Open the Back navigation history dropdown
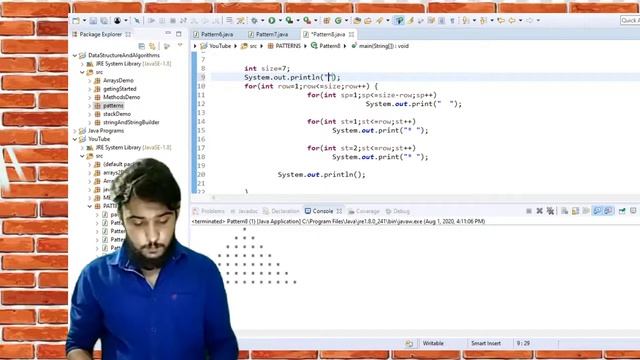The image size is (640, 360). click(520, 20)
